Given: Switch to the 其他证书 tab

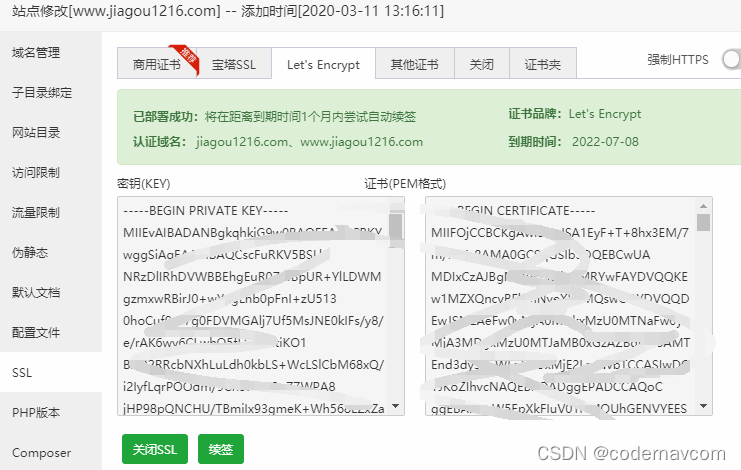Looking at the screenshot, I should point(415,64).
